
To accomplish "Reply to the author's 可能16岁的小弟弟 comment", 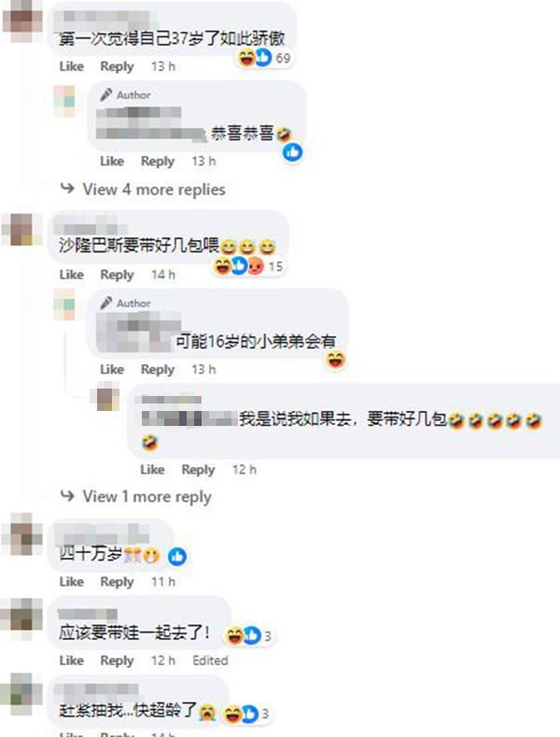I will [x=158, y=370].
